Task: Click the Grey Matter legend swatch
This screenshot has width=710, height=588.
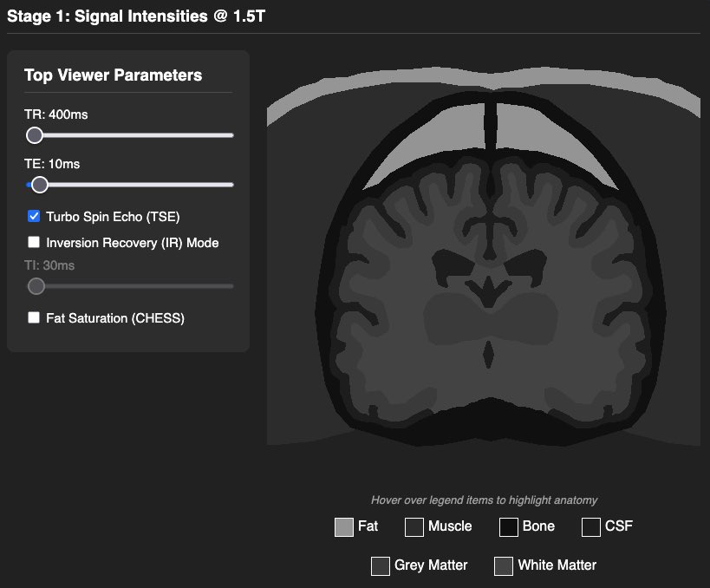Action: coord(381,566)
